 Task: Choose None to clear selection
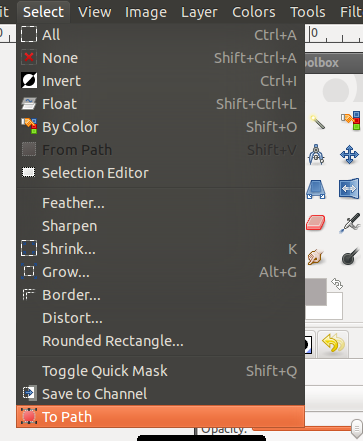160,58
